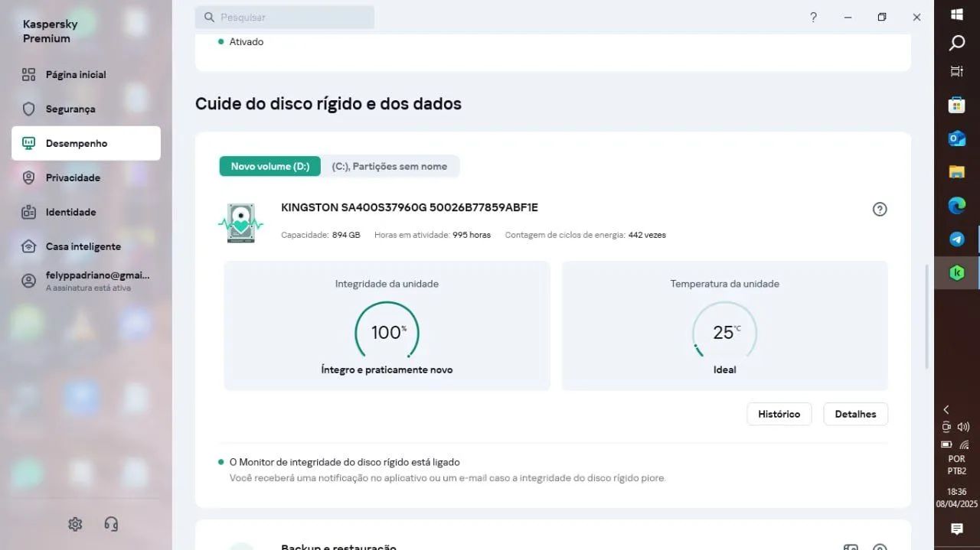Image resolution: width=980 pixels, height=550 pixels.
Task: Open the Identidade section
Action: click(86, 212)
